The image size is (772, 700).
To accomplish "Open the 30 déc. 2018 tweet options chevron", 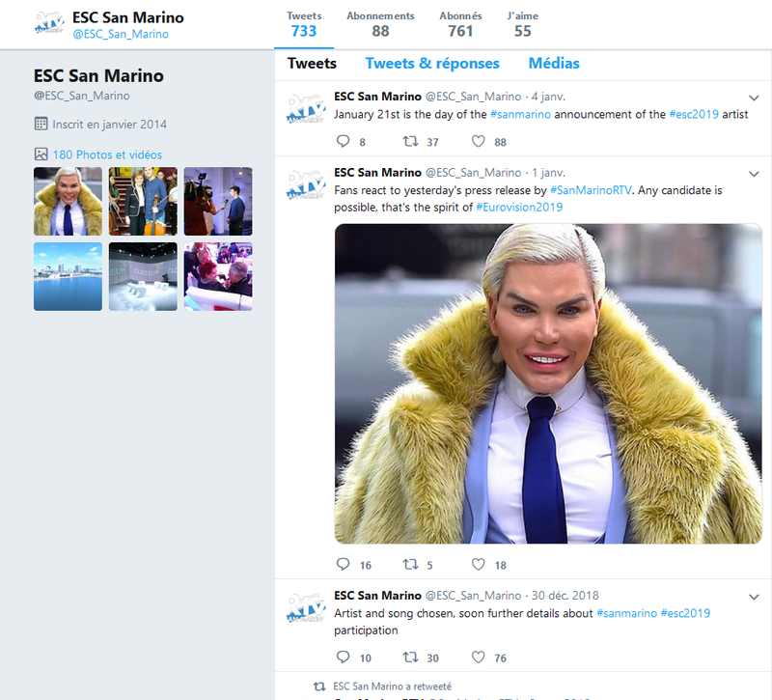I will pyautogui.click(x=754, y=597).
